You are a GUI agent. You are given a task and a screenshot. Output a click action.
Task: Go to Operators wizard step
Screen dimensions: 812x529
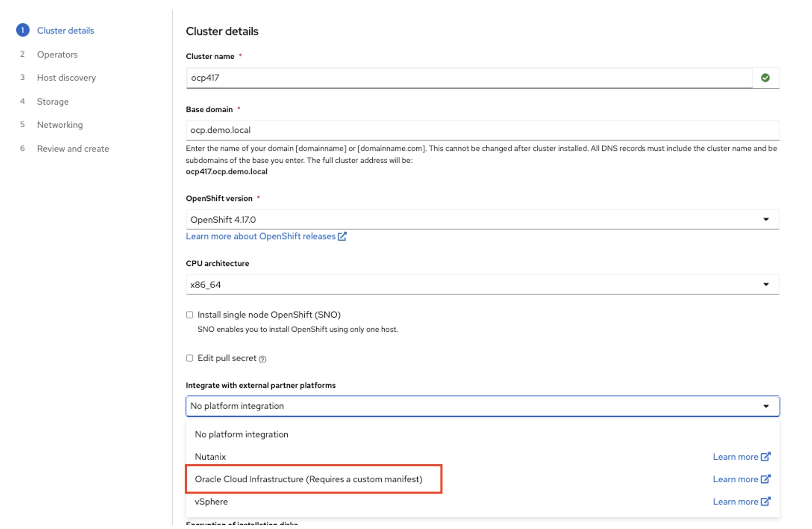(x=57, y=54)
